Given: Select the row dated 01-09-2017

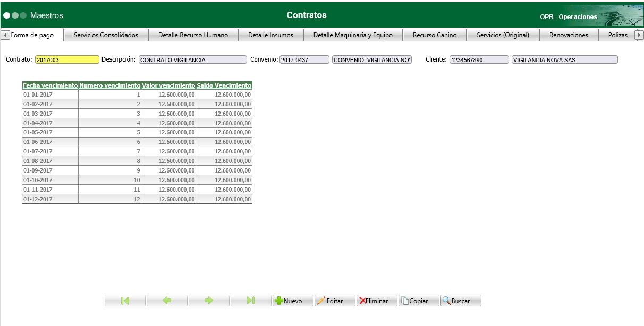Looking at the screenshot, I should coord(137,170).
